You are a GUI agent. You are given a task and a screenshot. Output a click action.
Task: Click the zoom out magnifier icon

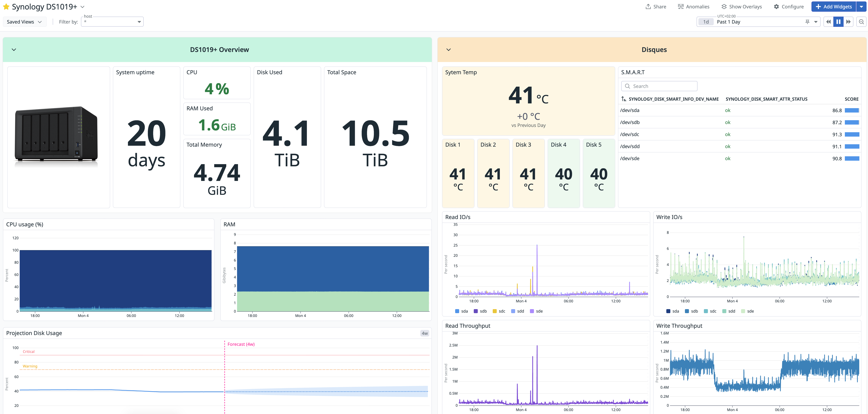point(861,22)
